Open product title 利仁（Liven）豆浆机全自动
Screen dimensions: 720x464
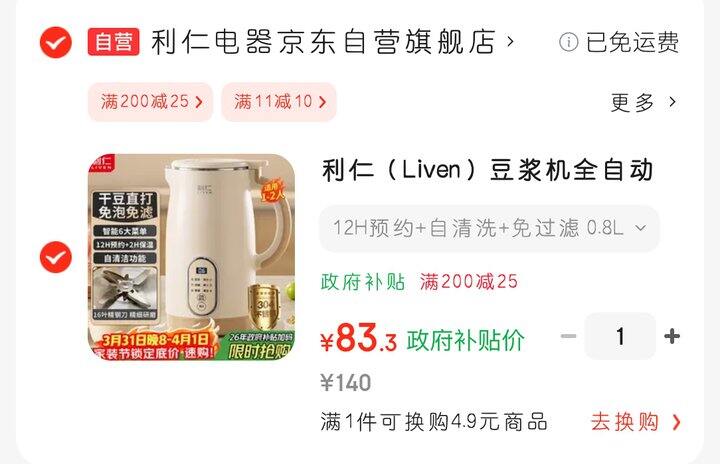487,170
